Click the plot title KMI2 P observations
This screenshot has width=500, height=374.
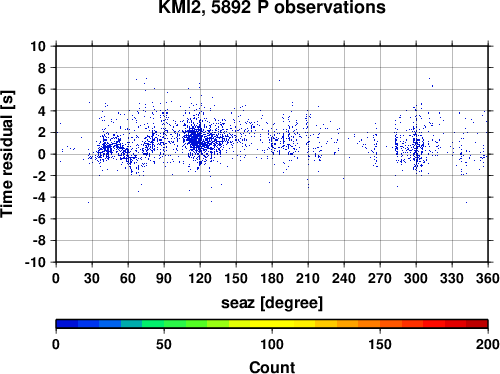pyautogui.click(x=272, y=7)
